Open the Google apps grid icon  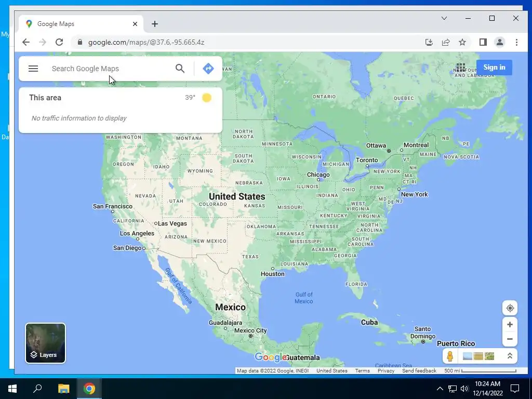[460, 67]
